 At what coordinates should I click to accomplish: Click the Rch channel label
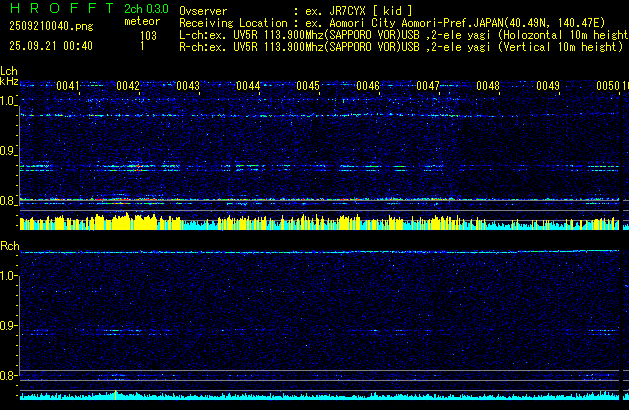tap(10, 246)
